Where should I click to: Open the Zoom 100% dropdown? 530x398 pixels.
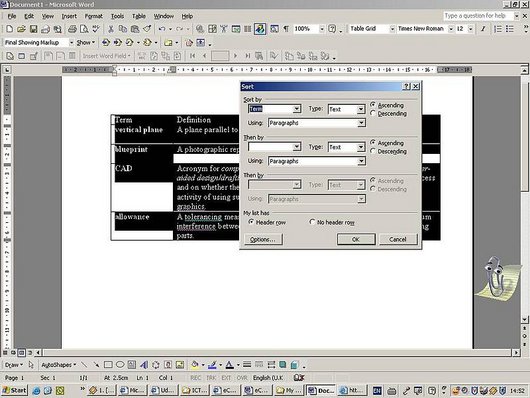pos(322,29)
